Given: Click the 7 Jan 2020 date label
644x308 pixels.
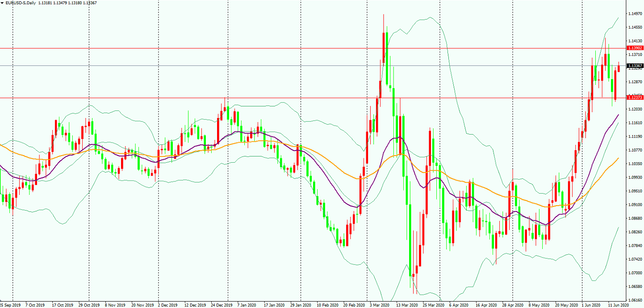Looking at the screenshot, I should 247,305.
